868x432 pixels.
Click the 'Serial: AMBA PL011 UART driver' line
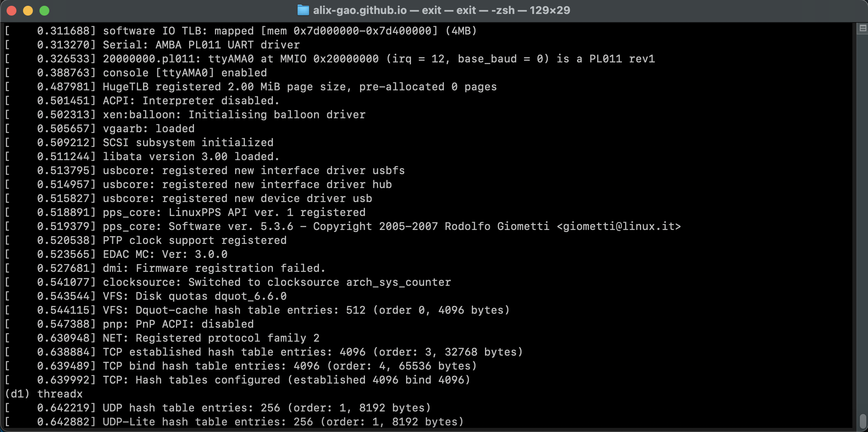point(152,45)
